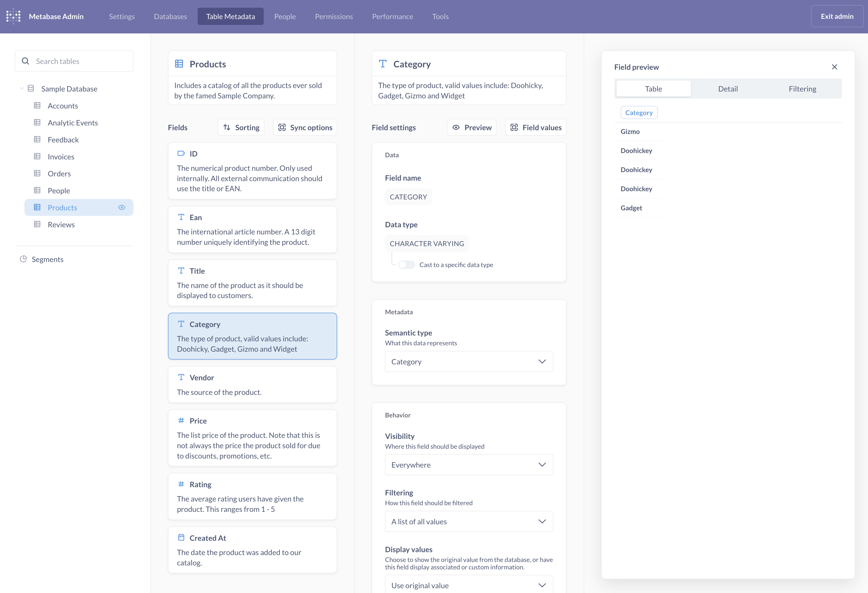This screenshot has height=593, width=868.
Task: Click the Created At calendar icon
Action: tap(181, 537)
